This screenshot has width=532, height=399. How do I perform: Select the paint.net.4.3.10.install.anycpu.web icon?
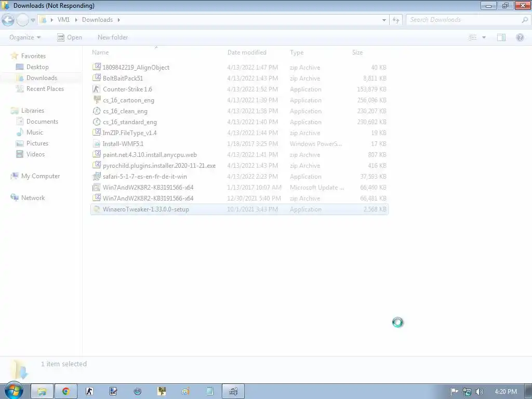point(97,154)
